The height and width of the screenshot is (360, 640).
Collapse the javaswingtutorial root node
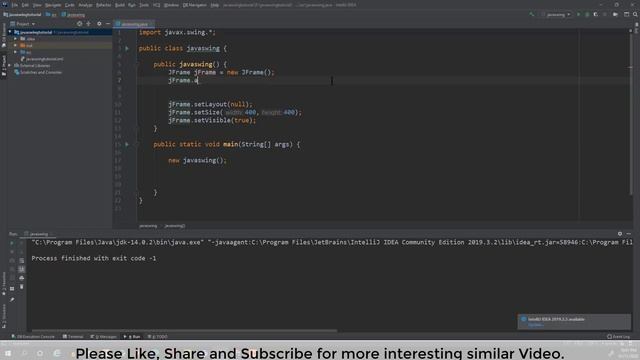click(10, 32)
